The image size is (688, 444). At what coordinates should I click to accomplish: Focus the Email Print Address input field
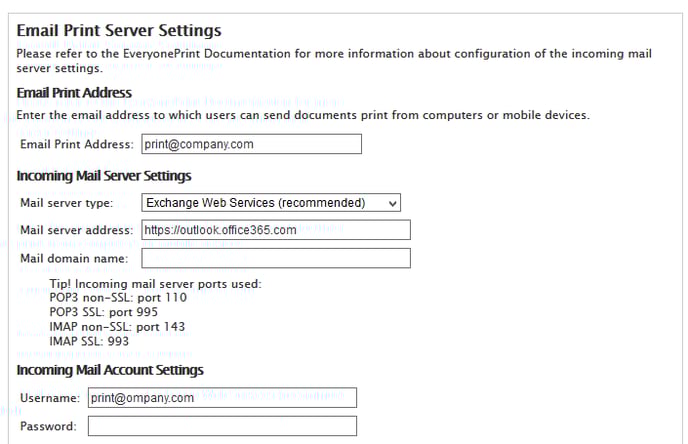click(x=251, y=144)
